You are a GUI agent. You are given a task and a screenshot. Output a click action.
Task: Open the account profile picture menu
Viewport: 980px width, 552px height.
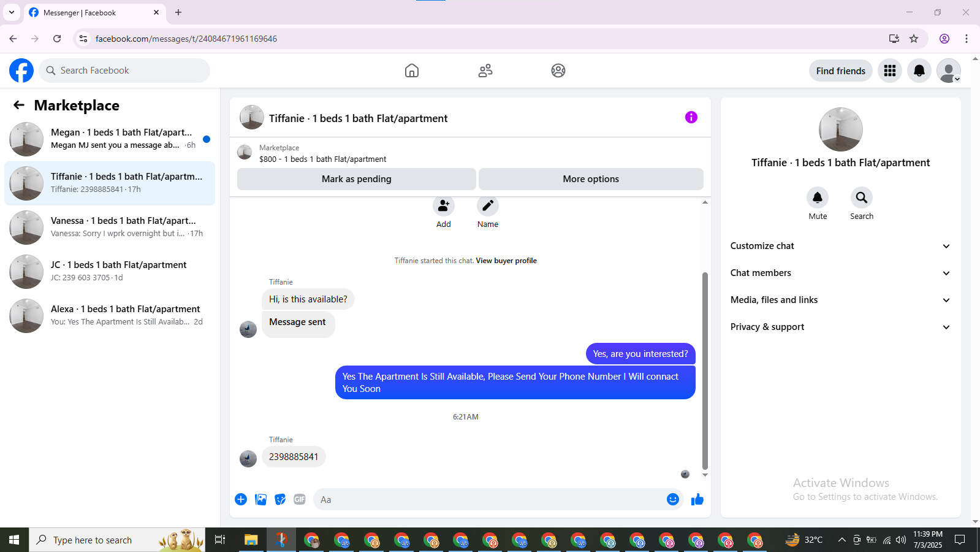click(949, 71)
